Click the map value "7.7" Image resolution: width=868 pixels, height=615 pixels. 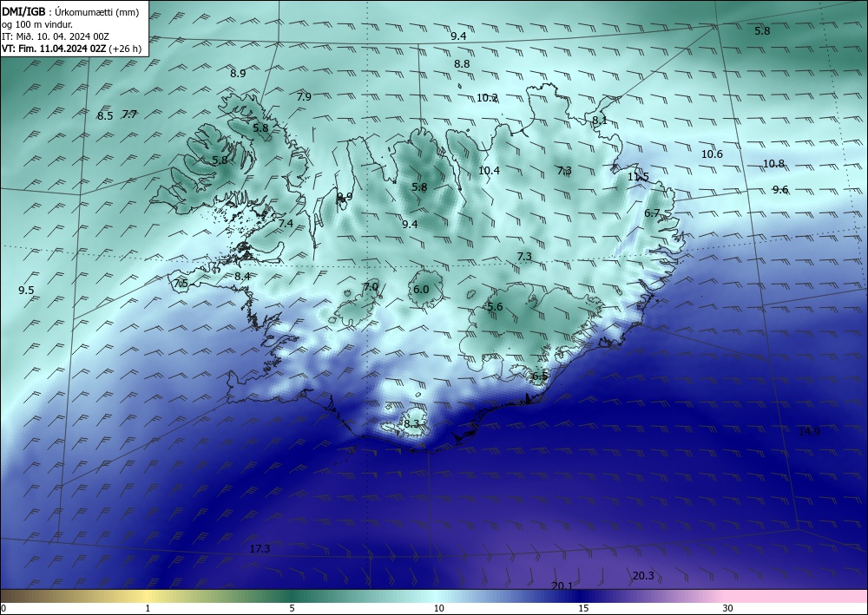129,114
